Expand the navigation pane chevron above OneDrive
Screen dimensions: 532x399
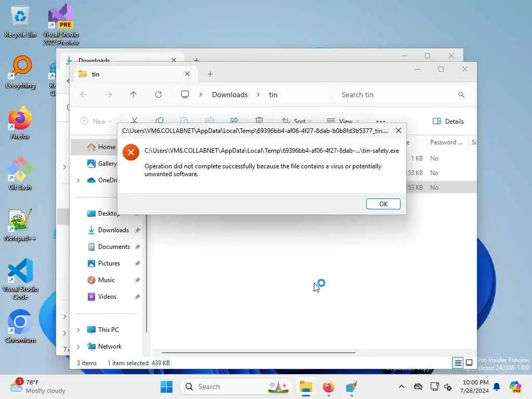point(64,167)
